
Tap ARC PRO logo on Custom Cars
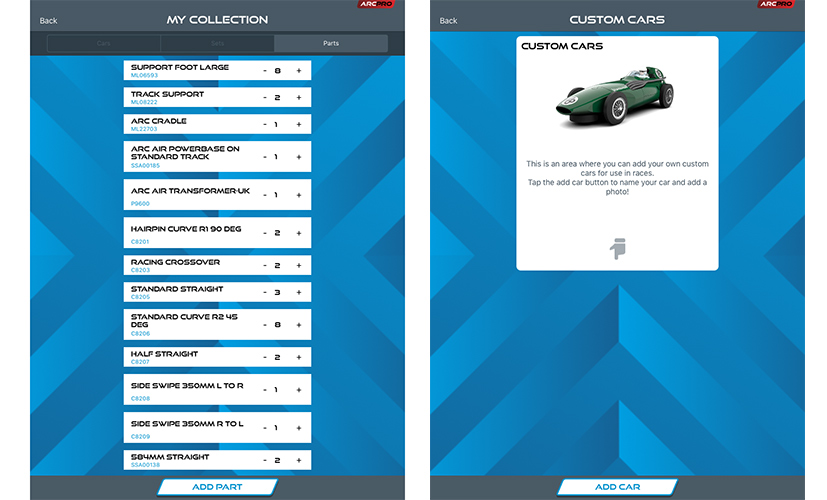click(776, 4)
